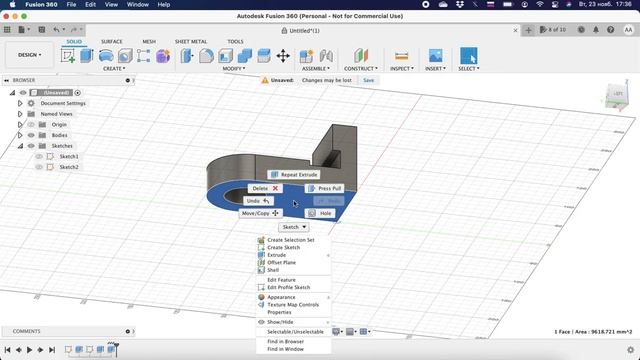Image resolution: width=640 pixels, height=360 pixels.
Task: Select the Move/Copy arrows toolbar icon
Action: point(283,56)
